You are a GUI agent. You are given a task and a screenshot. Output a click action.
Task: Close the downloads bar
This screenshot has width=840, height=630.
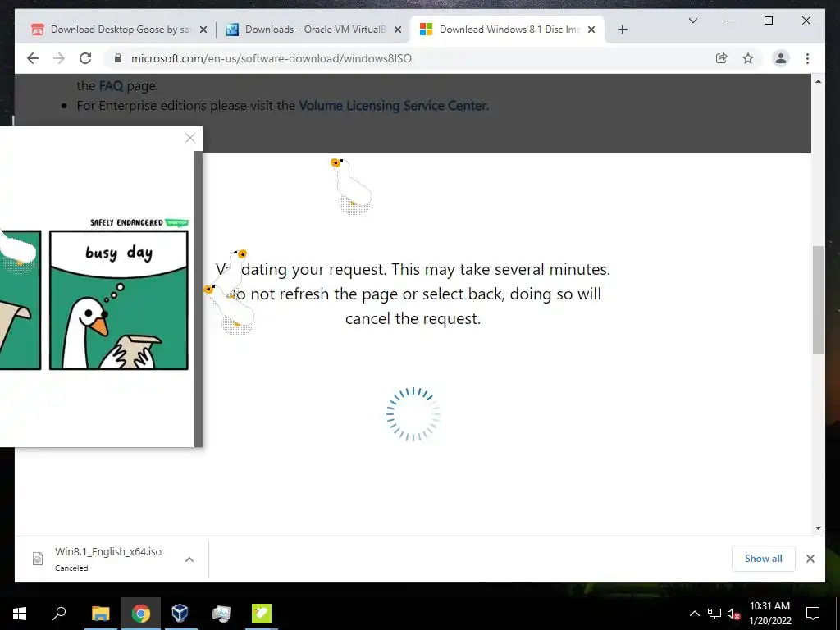click(x=810, y=559)
